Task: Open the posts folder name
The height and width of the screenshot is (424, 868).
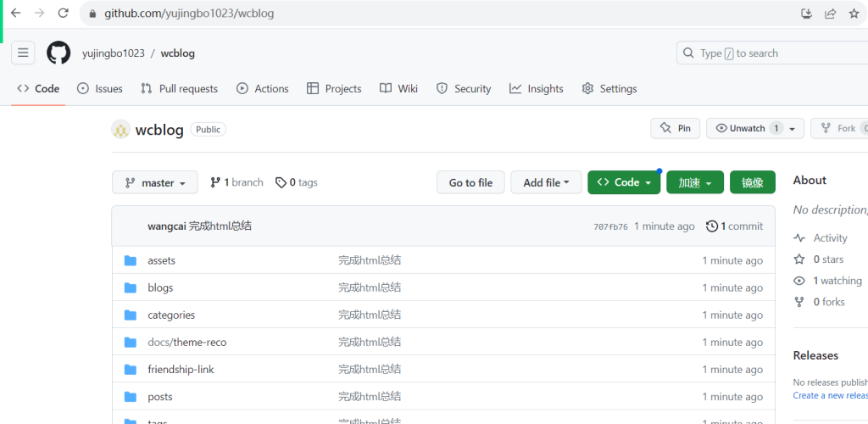Action: coord(160,397)
